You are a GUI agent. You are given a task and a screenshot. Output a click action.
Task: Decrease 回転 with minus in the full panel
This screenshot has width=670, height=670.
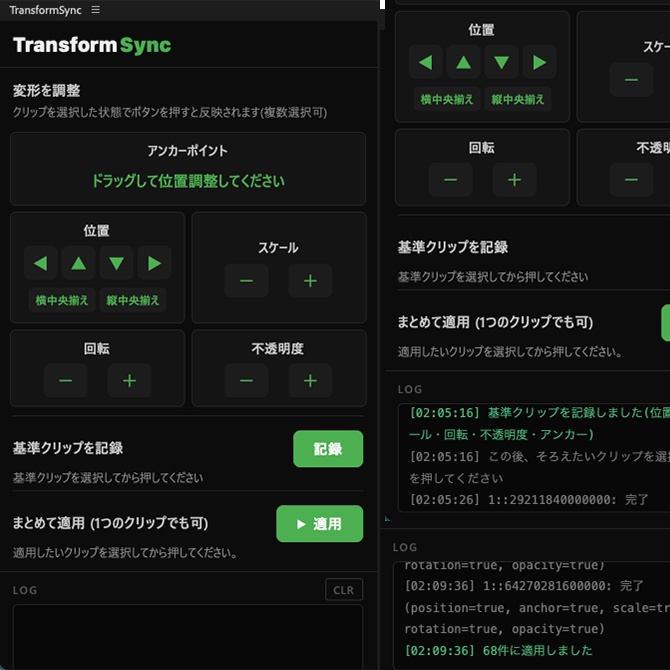point(66,380)
